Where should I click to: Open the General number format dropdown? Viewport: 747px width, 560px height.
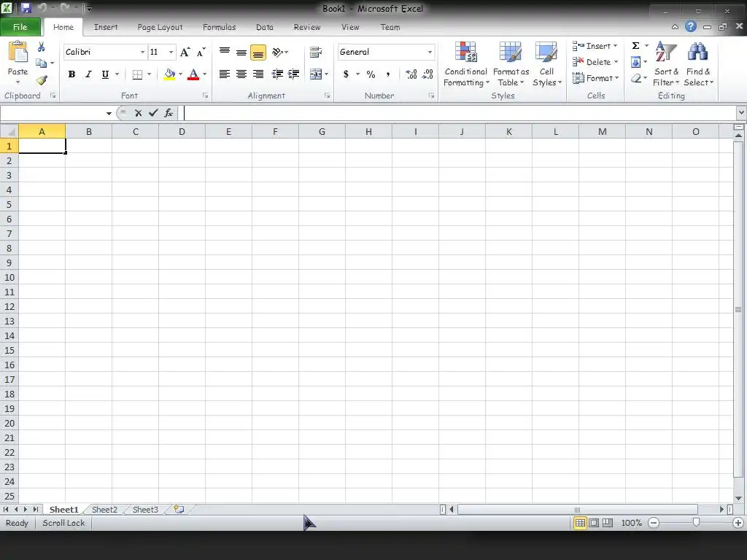pyautogui.click(x=430, y=52)
